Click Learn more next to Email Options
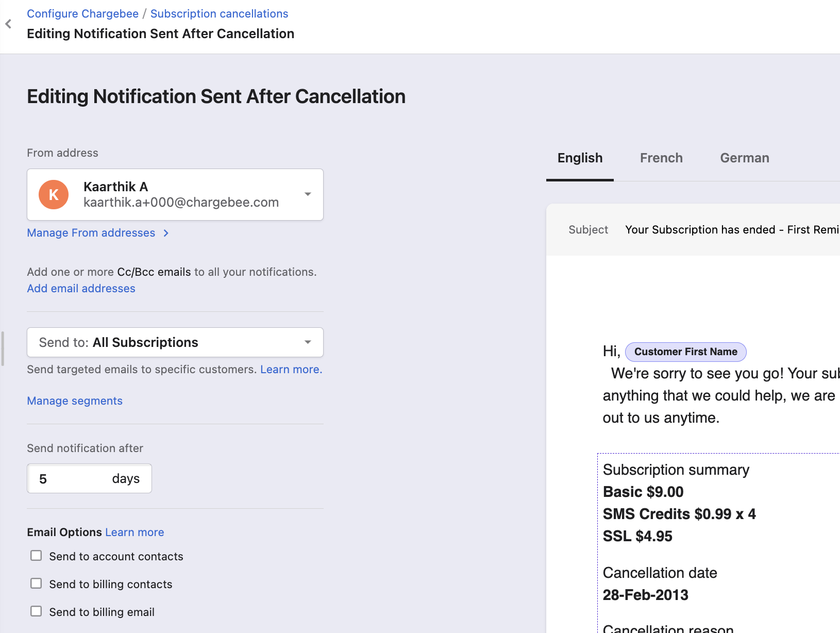 coord(135,532)
